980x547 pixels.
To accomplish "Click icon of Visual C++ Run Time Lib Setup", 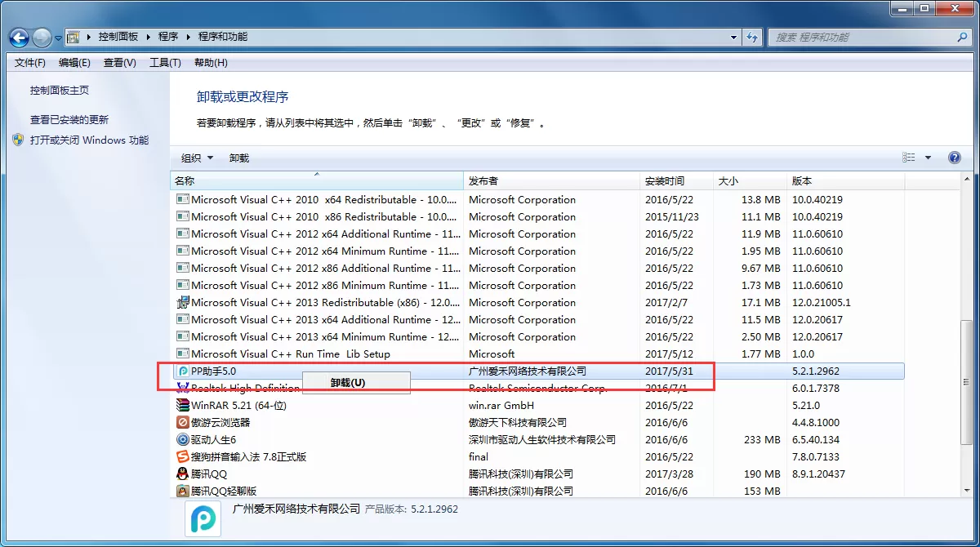I will 184,354.
